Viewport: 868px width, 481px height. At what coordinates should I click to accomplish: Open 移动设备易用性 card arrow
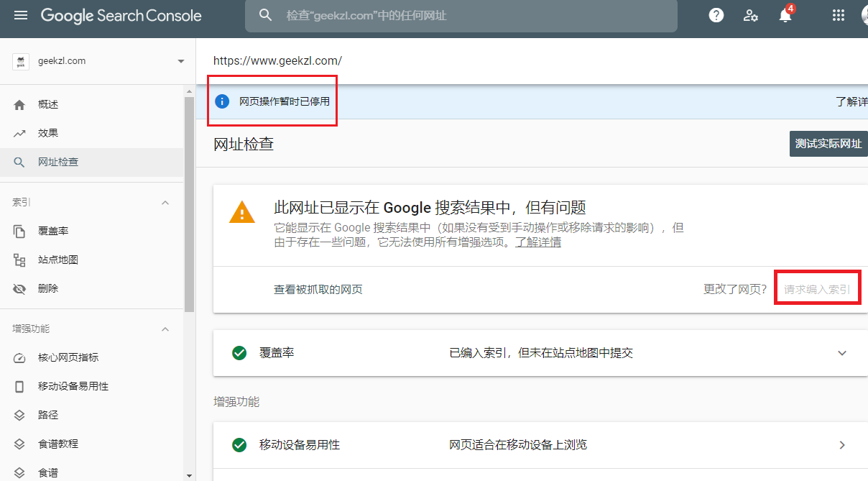pos(842,445)
